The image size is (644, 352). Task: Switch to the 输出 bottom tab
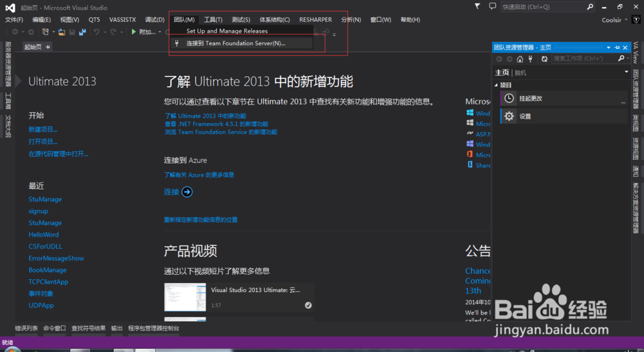tap(117, 328)
